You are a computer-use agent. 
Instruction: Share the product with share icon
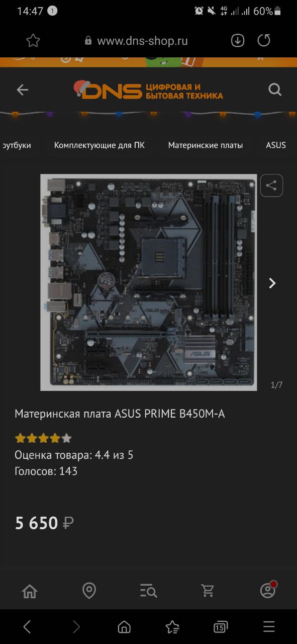[271, 186]
